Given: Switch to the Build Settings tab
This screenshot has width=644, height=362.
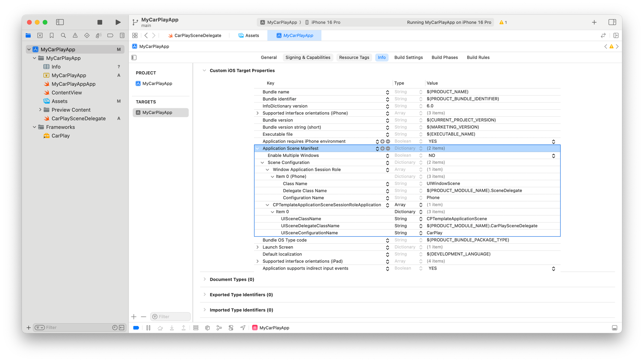Looking at the screenshot, I should coord(408,58).
